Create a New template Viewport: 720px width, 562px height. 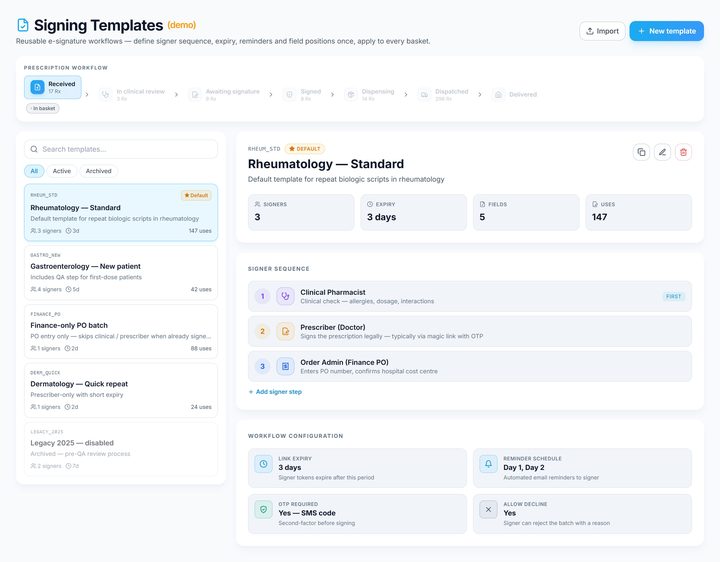(666, 31)
